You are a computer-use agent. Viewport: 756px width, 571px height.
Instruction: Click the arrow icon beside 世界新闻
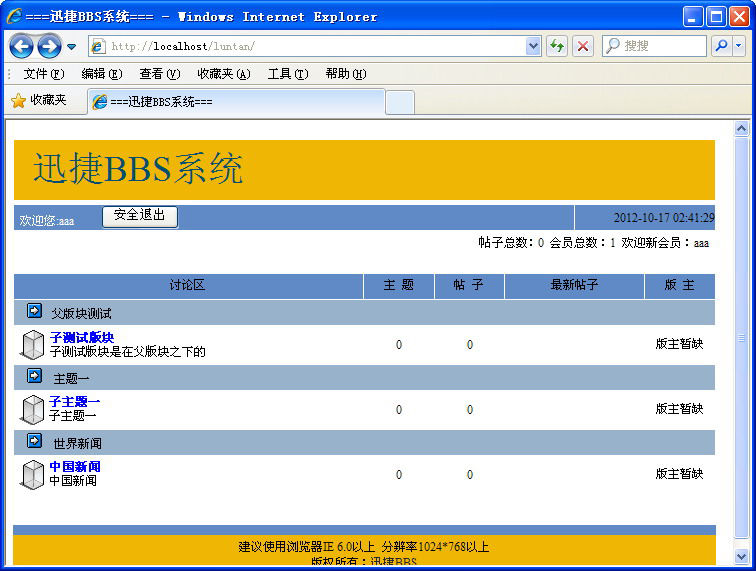pyautogui.click(x=34, y=440)
